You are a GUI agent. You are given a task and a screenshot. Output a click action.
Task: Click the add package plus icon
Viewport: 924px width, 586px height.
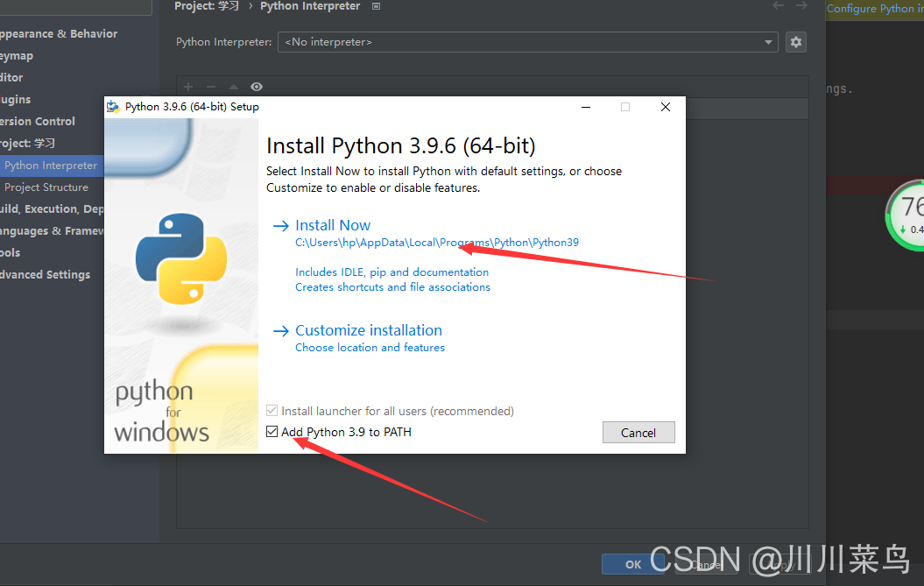click(x=188, y=87)
